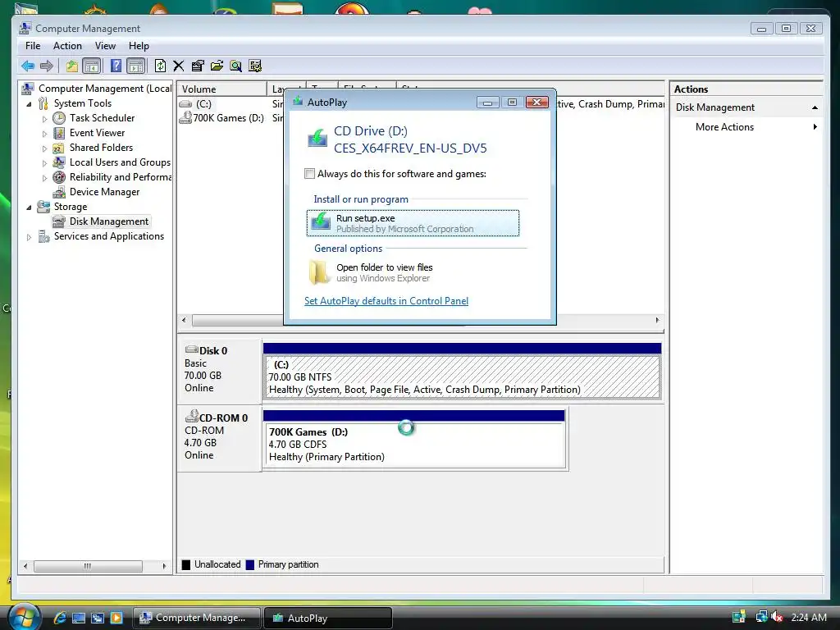Click the Show Desktop Quick Launch icon
This screenshot has height=630, width=840.
(x=79, y=618)
